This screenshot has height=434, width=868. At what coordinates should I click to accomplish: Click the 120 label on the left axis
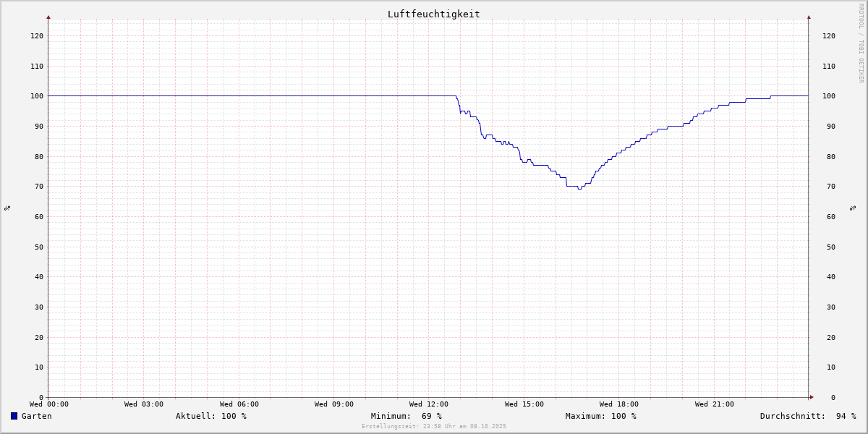point(36,35)
